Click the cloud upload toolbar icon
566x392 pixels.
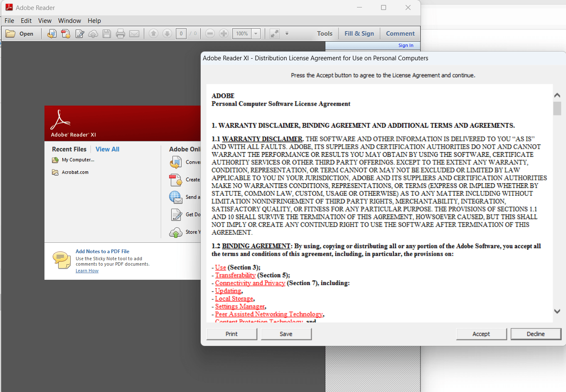coord(93,34)
